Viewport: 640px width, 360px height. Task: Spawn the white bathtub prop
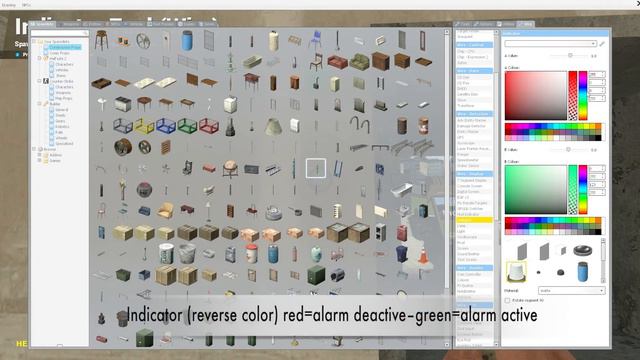(401, 190)
